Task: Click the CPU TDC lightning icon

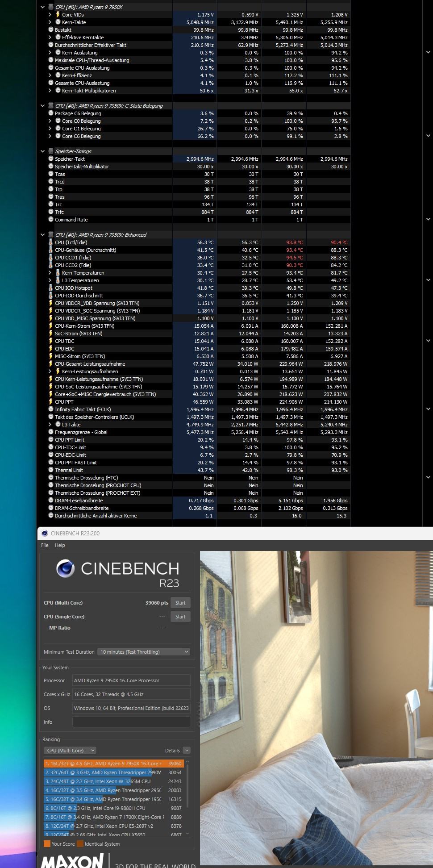Action: (x=51, y=341)
